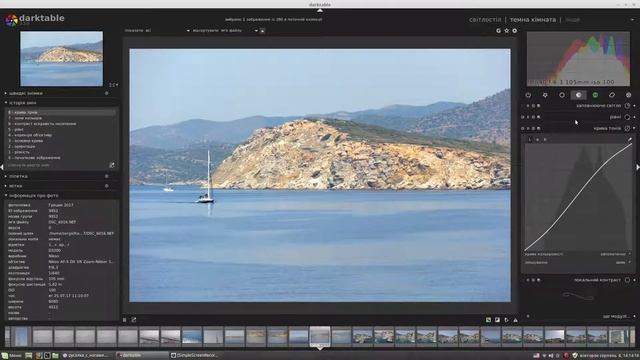Screen dimensions: 640x360
Task: Click the navigation preview thumbnail
Action: [62, 59]
